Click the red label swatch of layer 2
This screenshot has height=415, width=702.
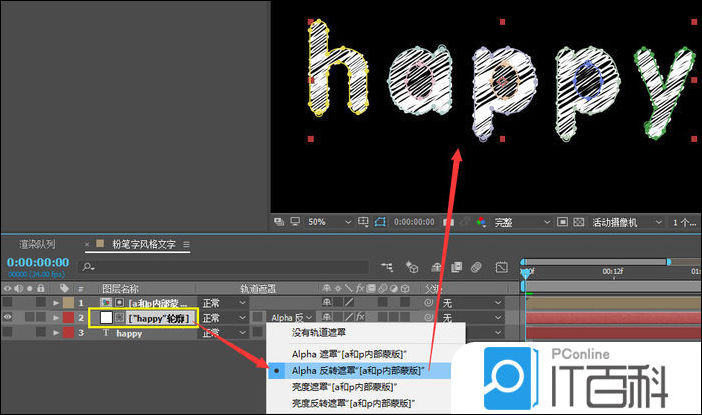point(68,317)
